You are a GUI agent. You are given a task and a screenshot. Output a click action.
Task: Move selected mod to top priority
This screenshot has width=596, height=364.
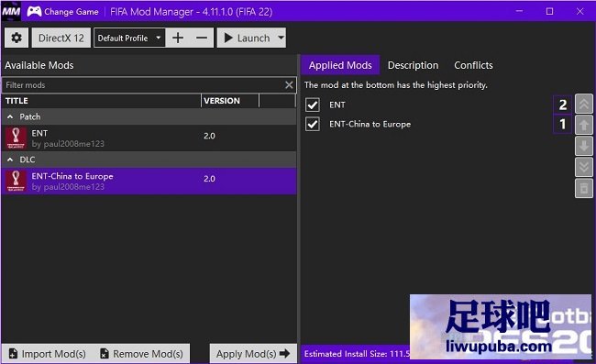[583, 104]
